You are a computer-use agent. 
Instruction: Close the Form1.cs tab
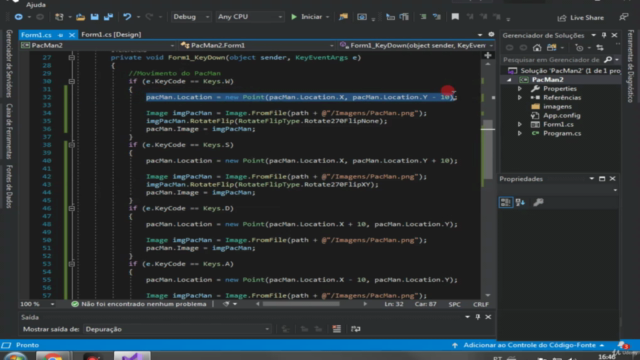[71, 35]
